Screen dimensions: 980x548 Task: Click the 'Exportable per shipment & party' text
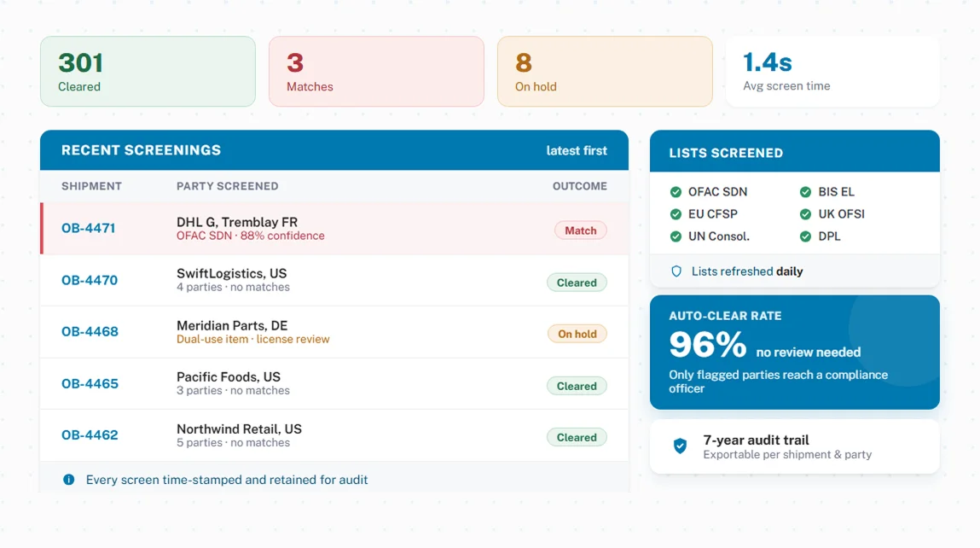pyautogui.click(x=787, y=455)
